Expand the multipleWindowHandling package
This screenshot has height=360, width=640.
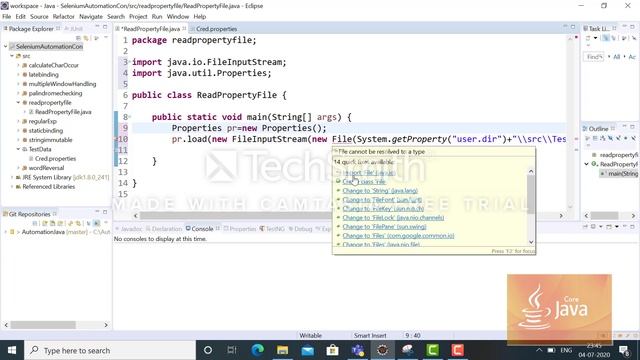18,84
